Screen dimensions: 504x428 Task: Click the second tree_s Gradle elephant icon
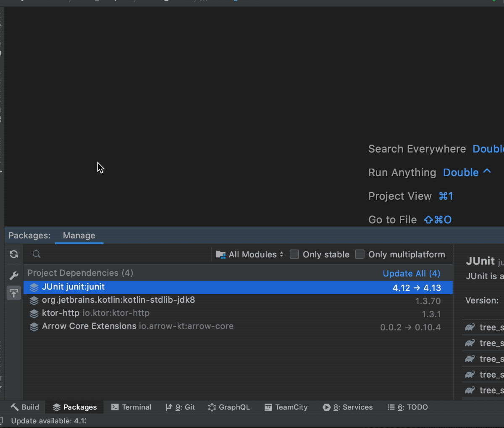[470, 343]
